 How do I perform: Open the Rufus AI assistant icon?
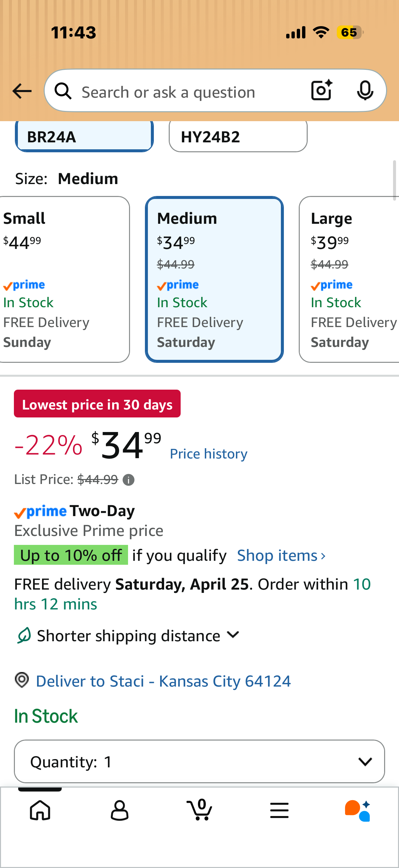(358, 810)
